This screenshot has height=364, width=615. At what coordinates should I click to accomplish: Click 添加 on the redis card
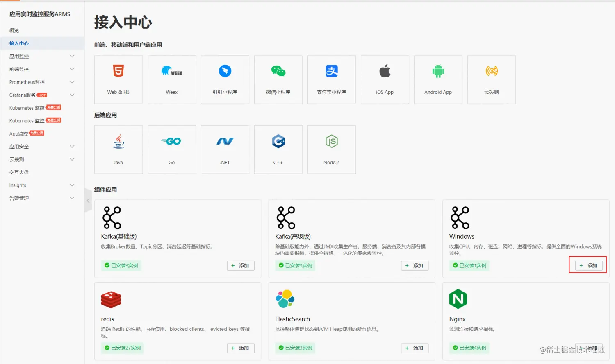(x=241, y=348)
